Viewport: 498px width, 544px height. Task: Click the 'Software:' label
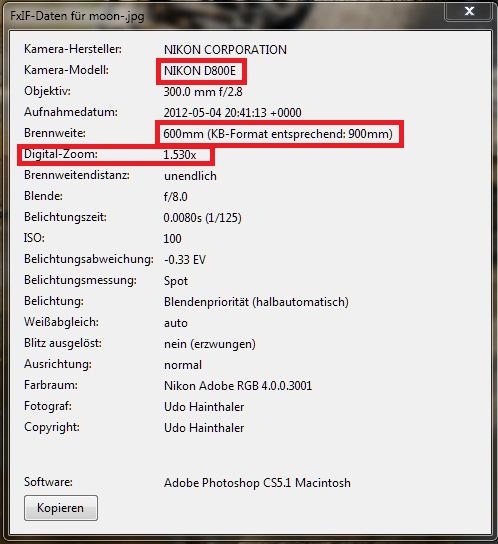click(48, 482)
